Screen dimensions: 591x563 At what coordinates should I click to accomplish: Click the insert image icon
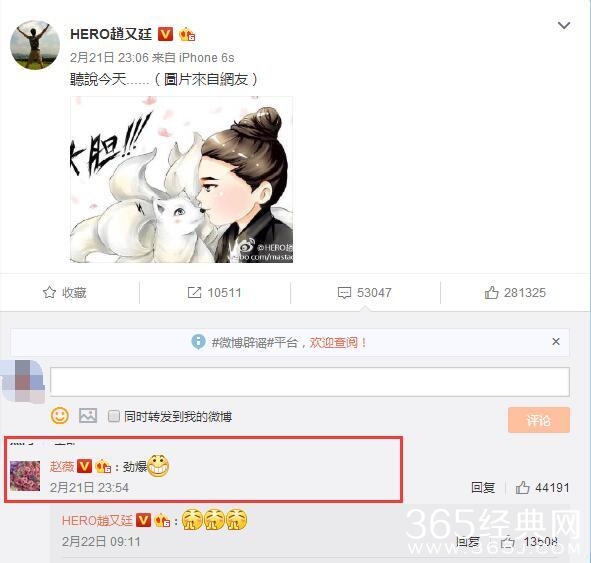click(x=88, y=416)
